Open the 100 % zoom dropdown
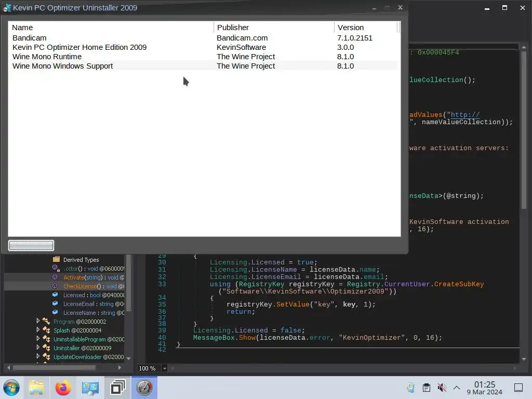The image size is (532, 399). point(165,368)
